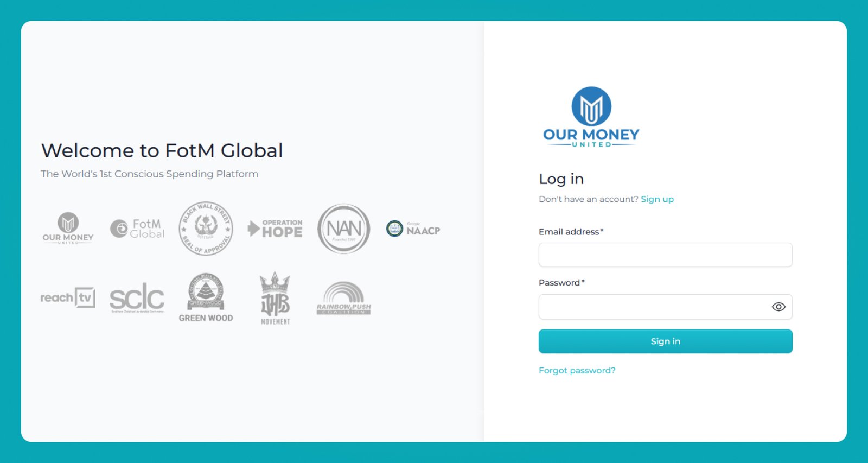Click the NAN circular logo
868x463 pixels.
[x=343, y=229]
